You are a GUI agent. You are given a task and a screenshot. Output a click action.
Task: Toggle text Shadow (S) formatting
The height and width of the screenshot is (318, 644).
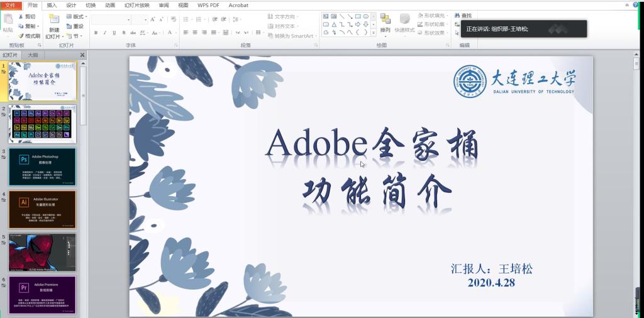tap(124, 33)
